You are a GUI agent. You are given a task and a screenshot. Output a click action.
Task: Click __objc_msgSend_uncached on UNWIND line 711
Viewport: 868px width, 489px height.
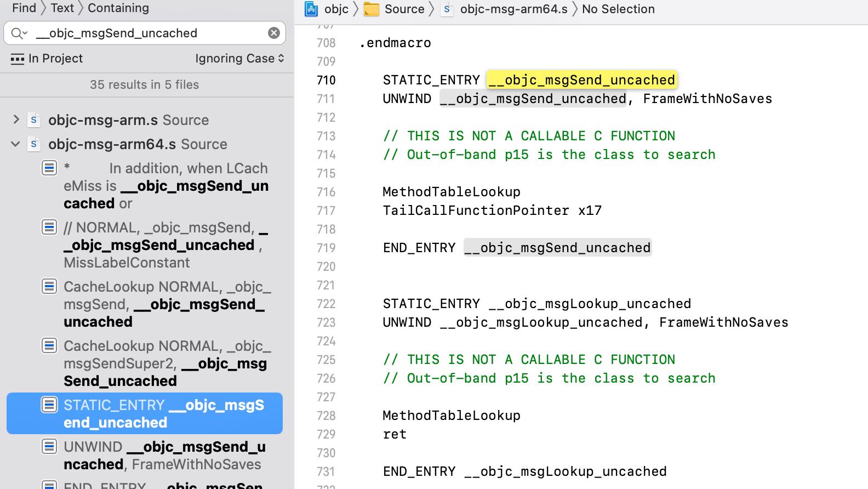click(x=533, y=99)
